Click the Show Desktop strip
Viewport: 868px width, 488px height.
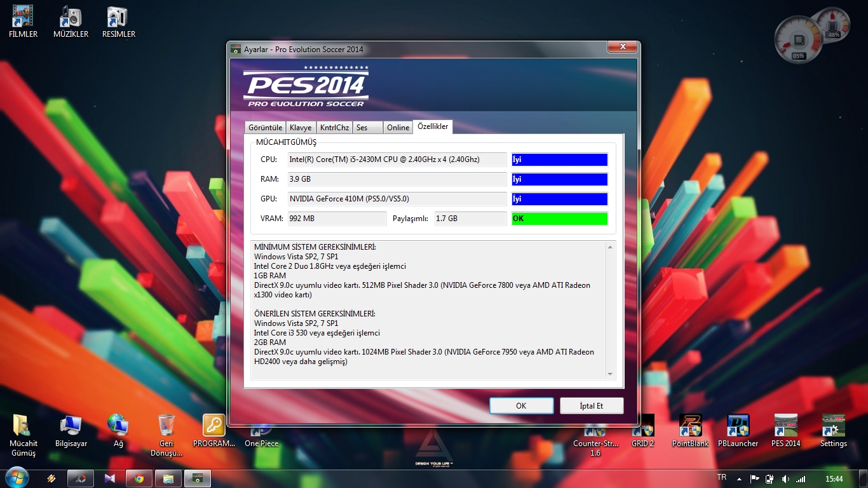[x=863, y=478]
